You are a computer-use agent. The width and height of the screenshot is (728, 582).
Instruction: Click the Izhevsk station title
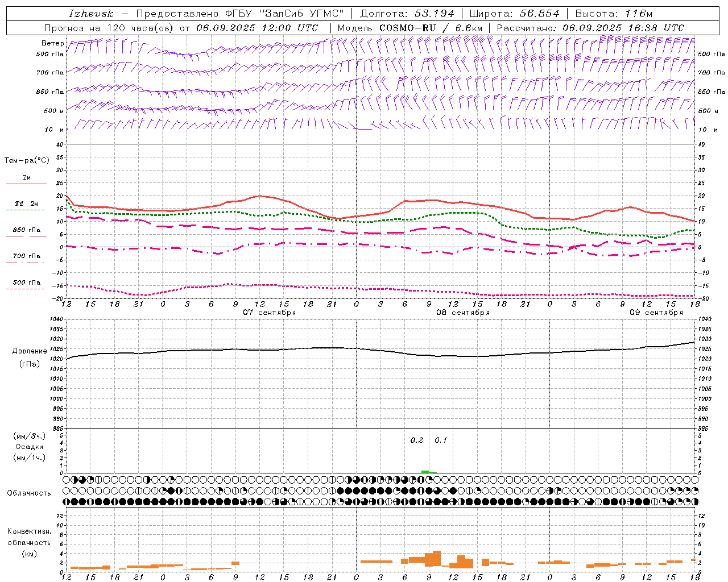[x=91, y=14]
